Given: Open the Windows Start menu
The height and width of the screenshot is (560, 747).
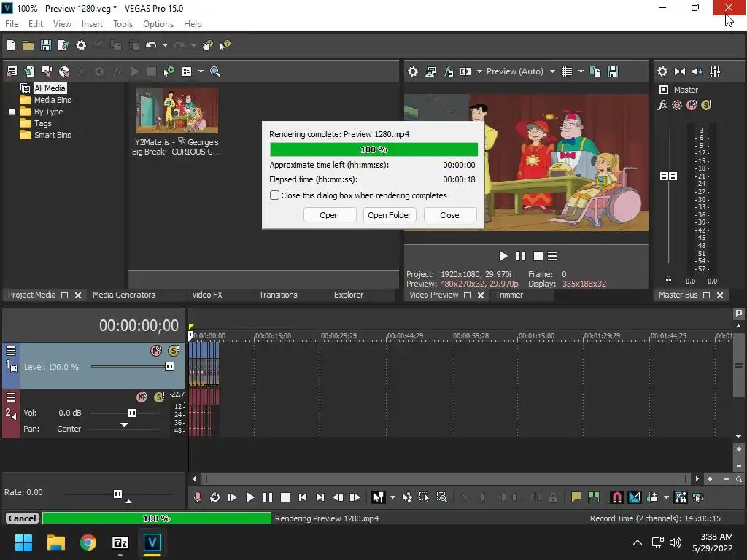Looking at the screenshot, I should (23, 542).
